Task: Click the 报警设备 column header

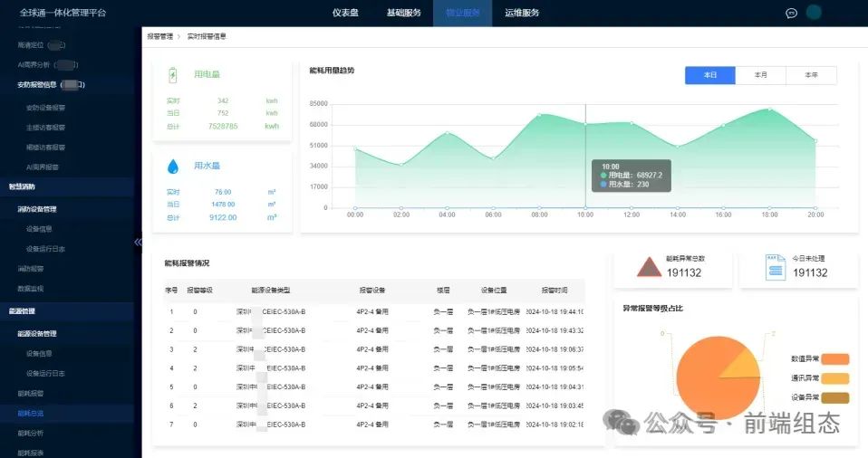Action: tap(372, 291)
